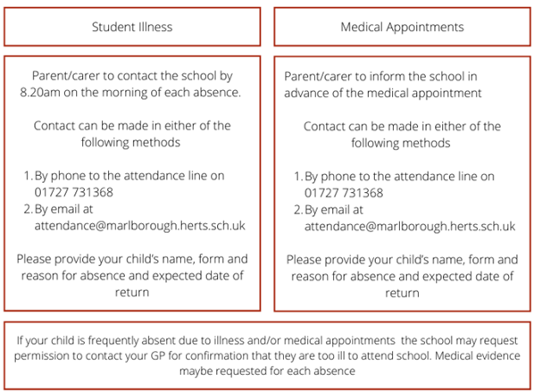This screenshot has height=392, width=534.
Task: Click the word 'return' in Student Illness box
Action: click(x=132, y=293)
